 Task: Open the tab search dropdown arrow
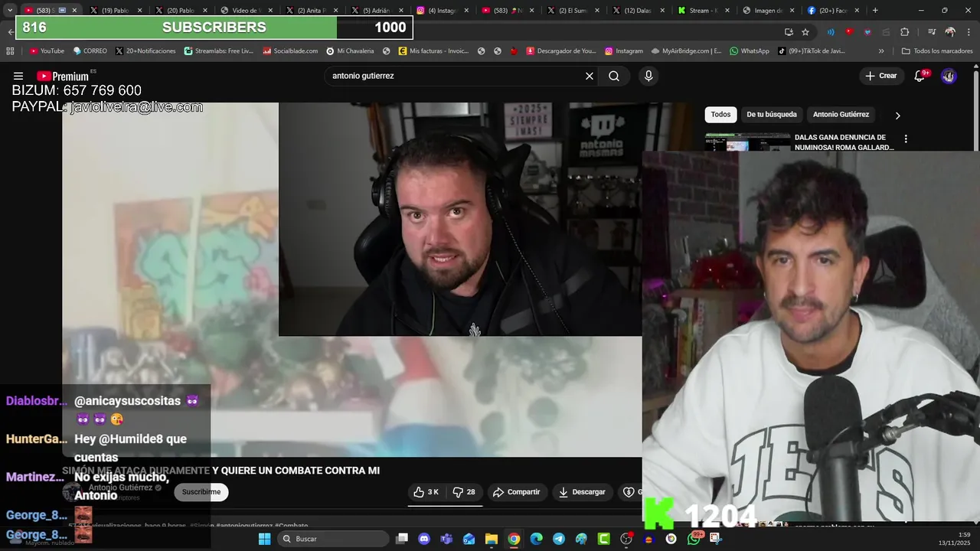click(10, 11)
